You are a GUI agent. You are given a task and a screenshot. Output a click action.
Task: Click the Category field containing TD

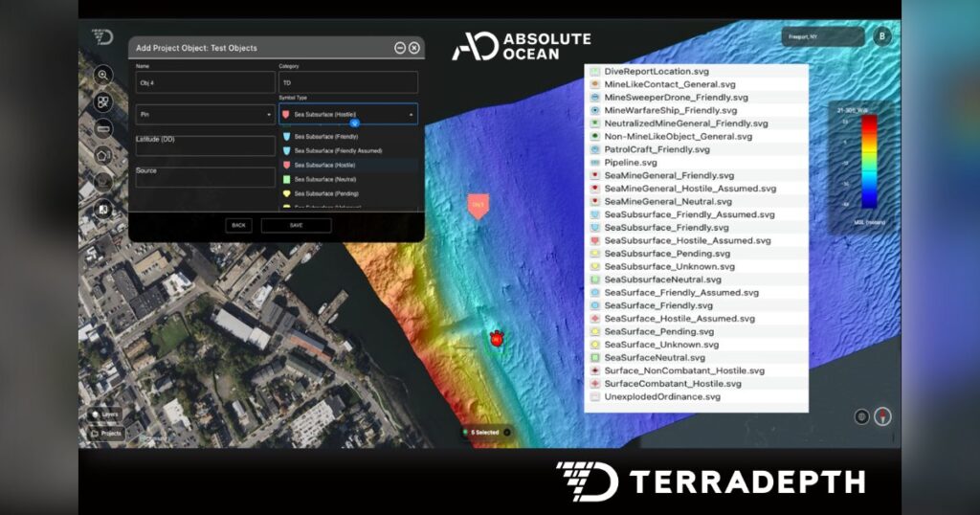point(348,82)
